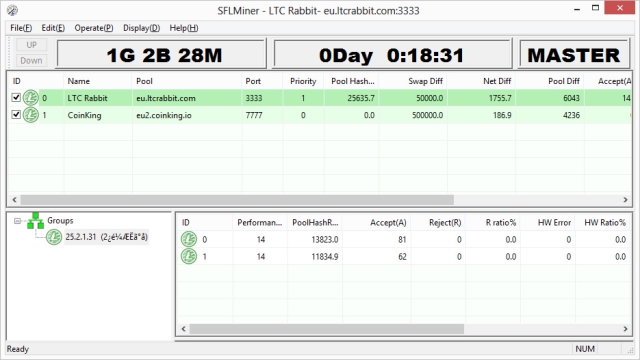Click the coin icon of device row 1
The image size is (640, 360).
tap(189, 257)
